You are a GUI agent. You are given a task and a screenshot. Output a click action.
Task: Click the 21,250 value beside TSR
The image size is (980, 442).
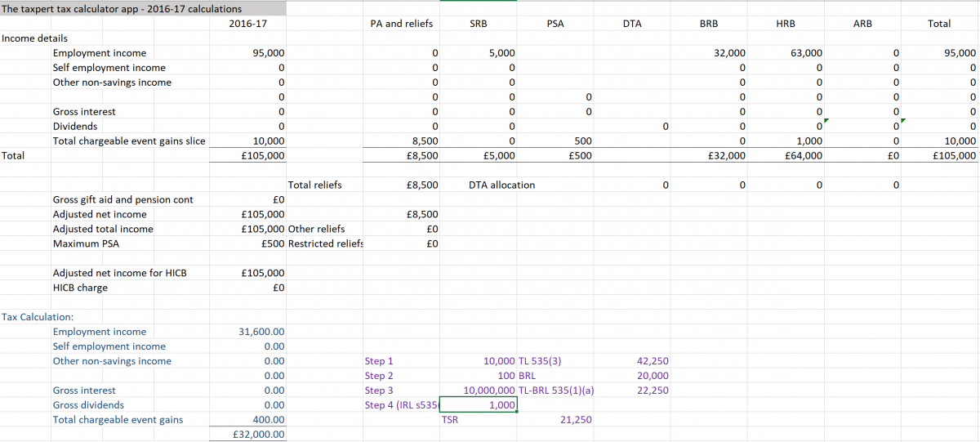[576, 420]
